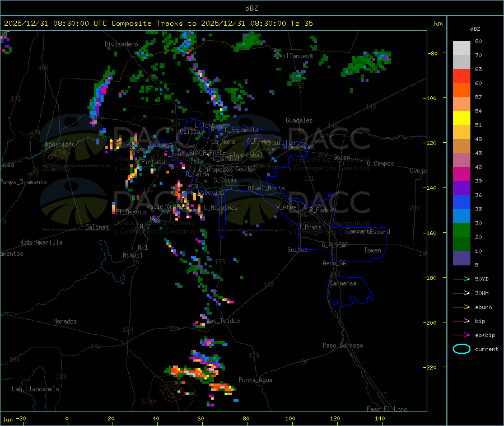
Task: Click the Lag.Llancanelo map label
Action: [x=35, y=389]
